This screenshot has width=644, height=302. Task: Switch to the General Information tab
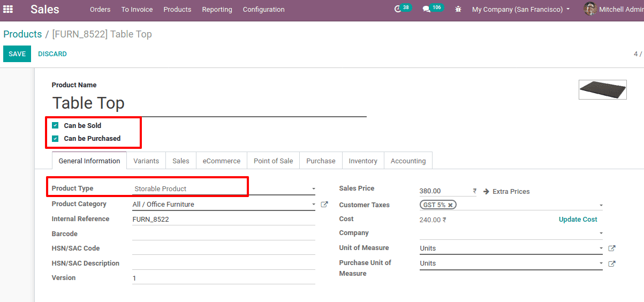click(x=89, y=161)
